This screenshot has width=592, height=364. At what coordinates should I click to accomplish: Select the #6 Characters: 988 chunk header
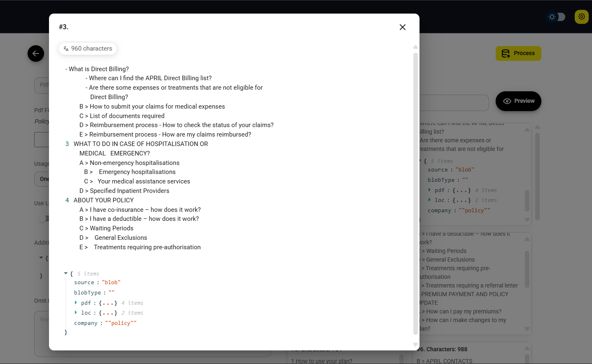[442, 349]
